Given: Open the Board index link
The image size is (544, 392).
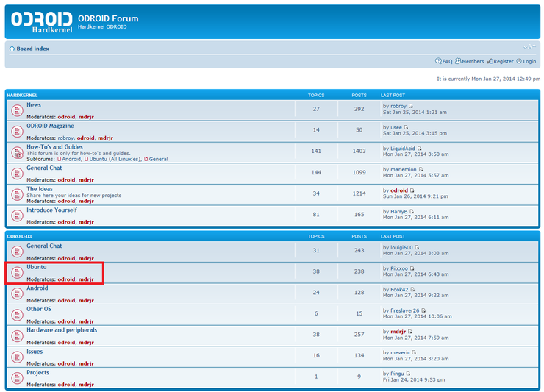Looking at the screenshot, I should (x=33, y=49).
